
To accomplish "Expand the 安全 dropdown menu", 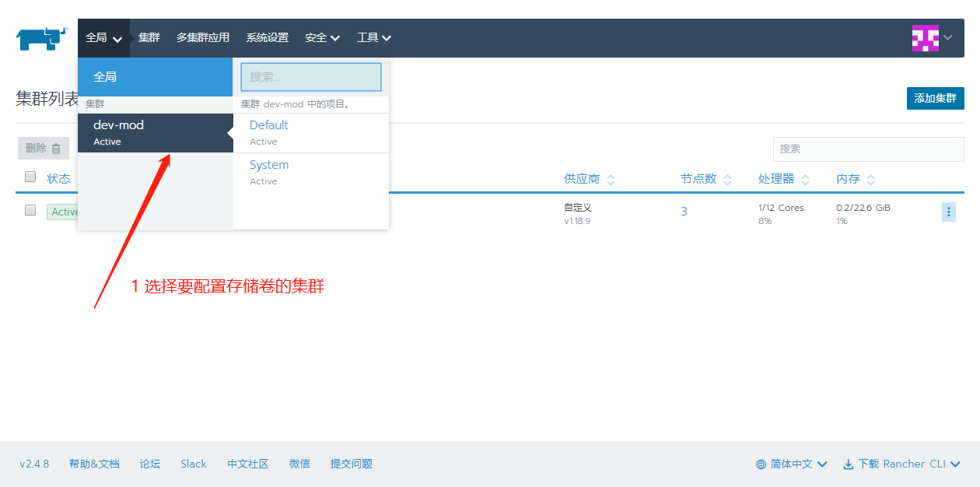I will point(322,37).
